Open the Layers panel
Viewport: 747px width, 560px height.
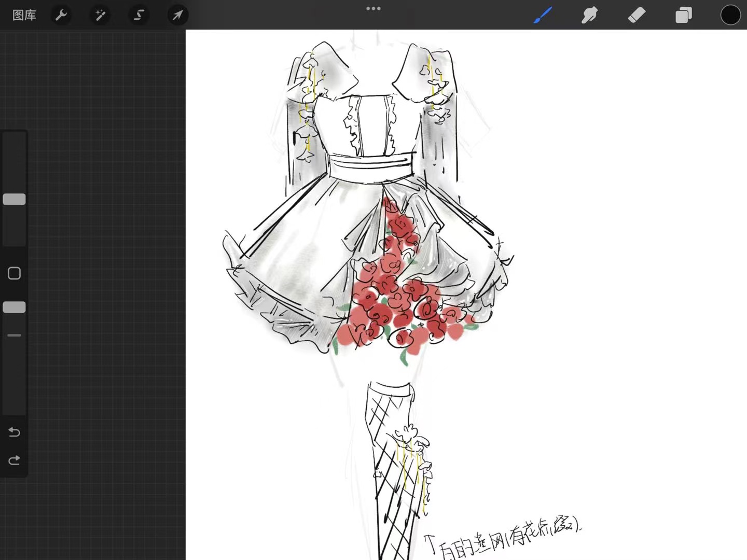683,15
